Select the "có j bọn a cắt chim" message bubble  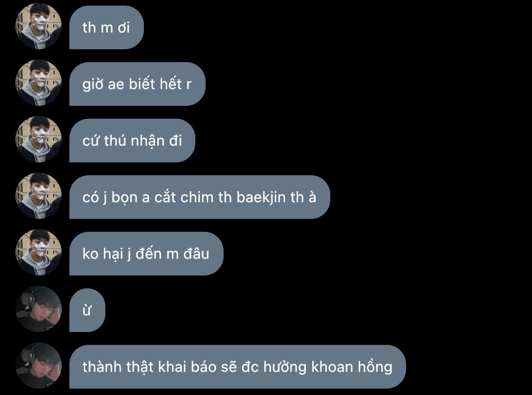point(200,197)
